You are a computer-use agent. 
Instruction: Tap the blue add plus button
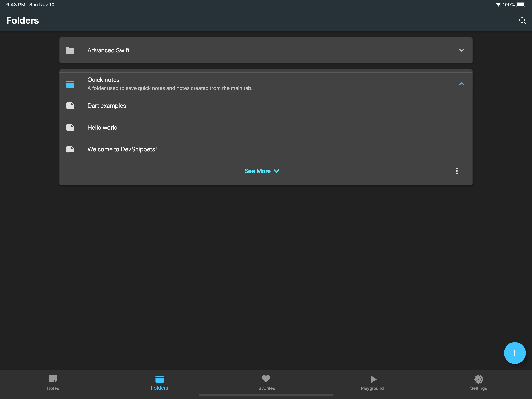pos(514,353)
